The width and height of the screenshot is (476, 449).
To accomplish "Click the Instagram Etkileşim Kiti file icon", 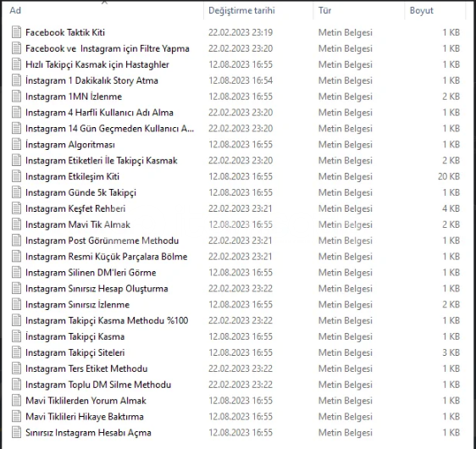I will 16,176.
